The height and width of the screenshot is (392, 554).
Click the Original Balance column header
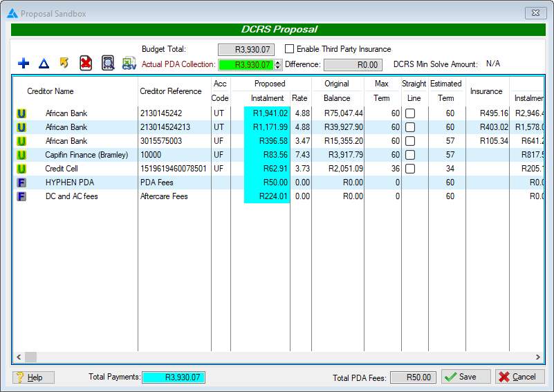pos(337,91)
